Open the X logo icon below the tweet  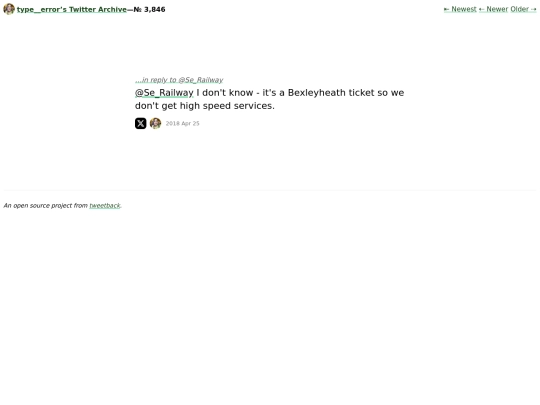coord(141,123)
